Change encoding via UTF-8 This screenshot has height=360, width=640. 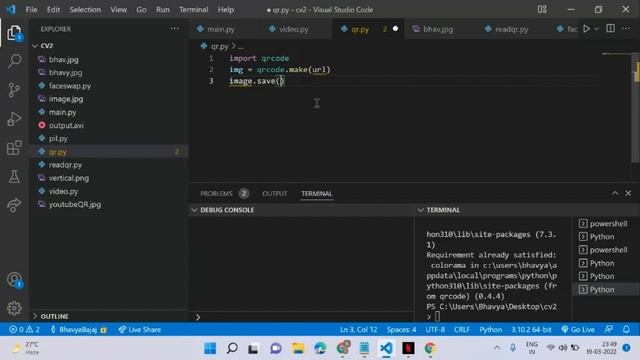pyautogui.click(x=435, y=329)
